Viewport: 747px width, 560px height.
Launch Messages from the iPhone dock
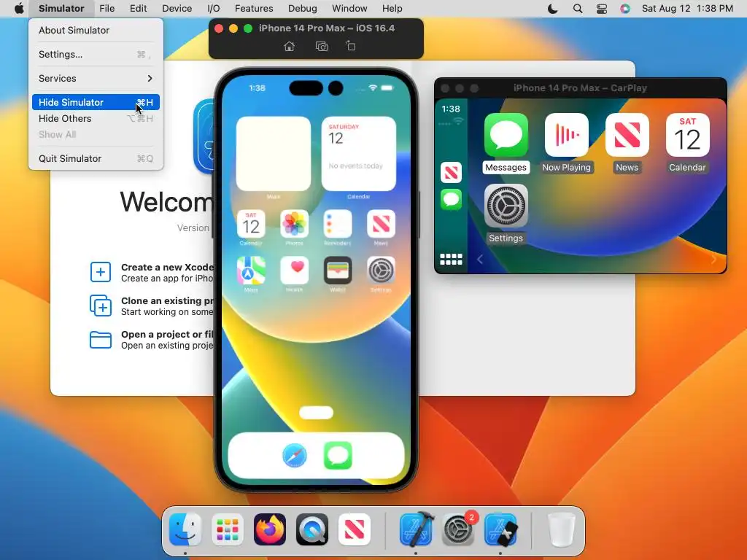point(338,456)
